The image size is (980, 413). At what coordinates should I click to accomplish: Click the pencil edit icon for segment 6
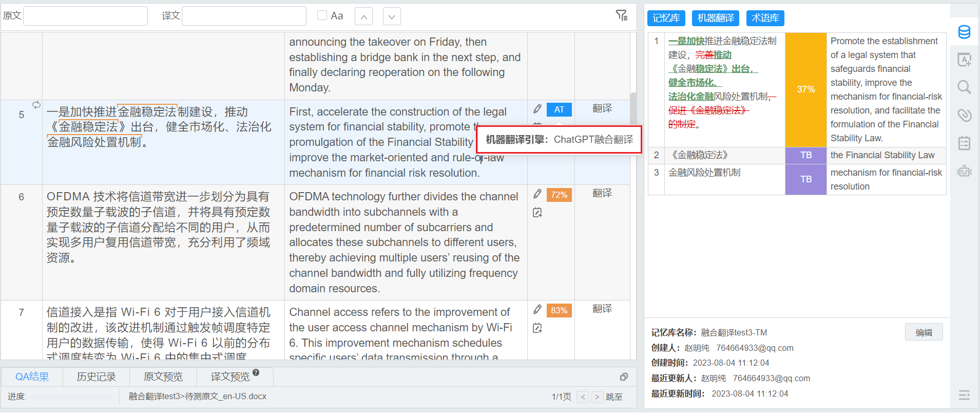click(x=537, y=194)
